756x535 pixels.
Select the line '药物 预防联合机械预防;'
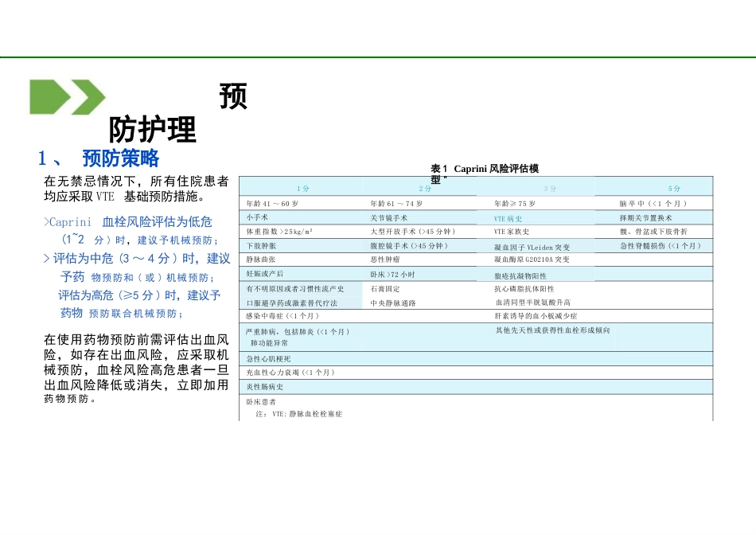[122, 313]
